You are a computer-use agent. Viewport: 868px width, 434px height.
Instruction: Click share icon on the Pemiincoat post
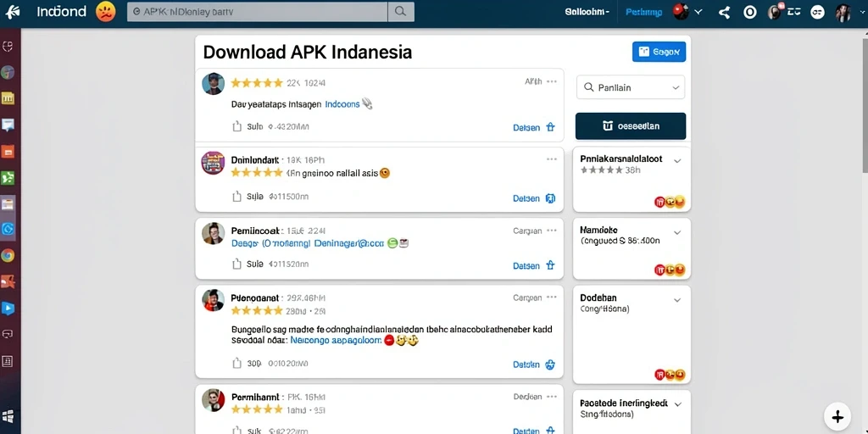point(237,264)
